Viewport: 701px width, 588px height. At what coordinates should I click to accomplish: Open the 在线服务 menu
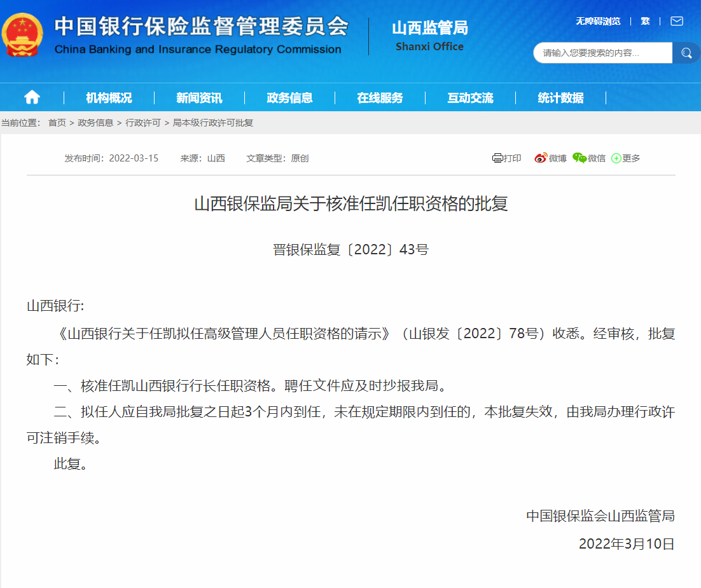click(x=380, y=98)
